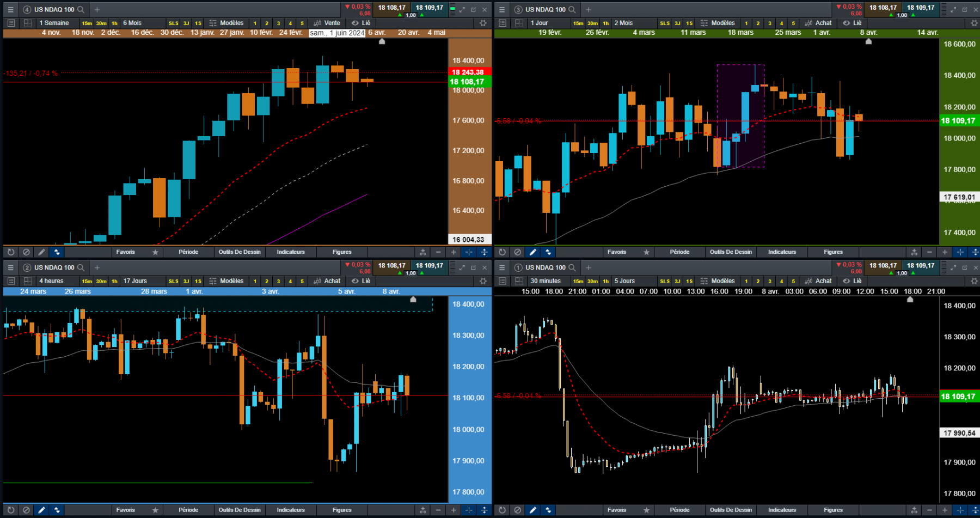This screenshot has width=980, height=518.
Task: Open hamburger menu of chart 4 panel
Action: (x=10, y=9)
